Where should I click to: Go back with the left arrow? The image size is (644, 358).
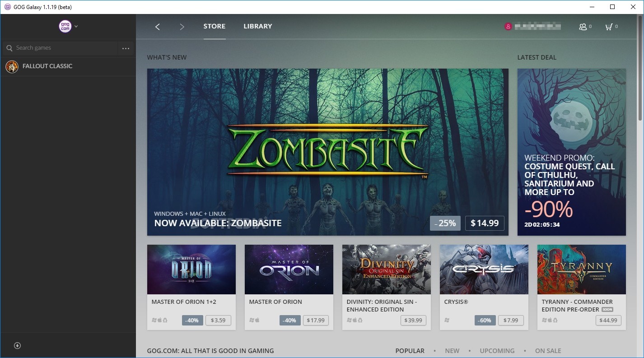(158, 27)
